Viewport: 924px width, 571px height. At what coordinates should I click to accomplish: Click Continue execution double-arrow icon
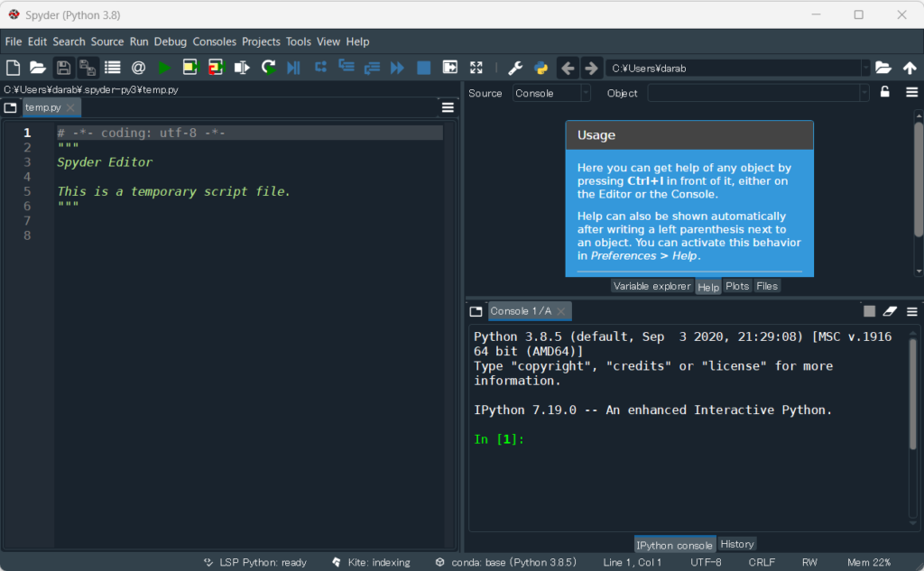pyautogui.click(x=398, y=68)
